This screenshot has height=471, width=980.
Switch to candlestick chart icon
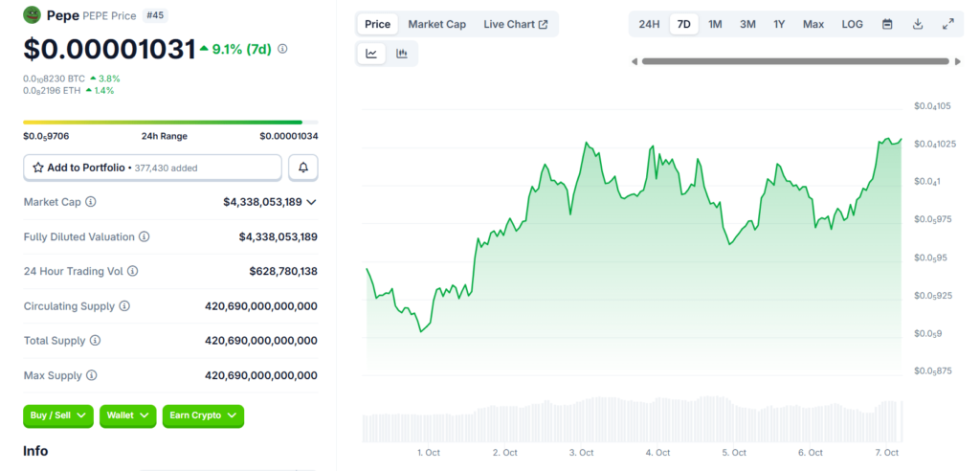402,54
